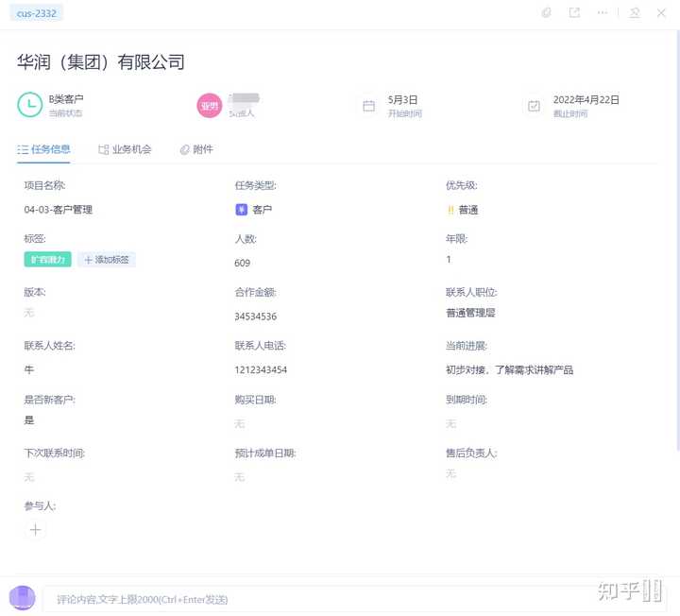Set the empty 到期时间 field
This screenshot has width=680, height=616.
coord(451,423)
